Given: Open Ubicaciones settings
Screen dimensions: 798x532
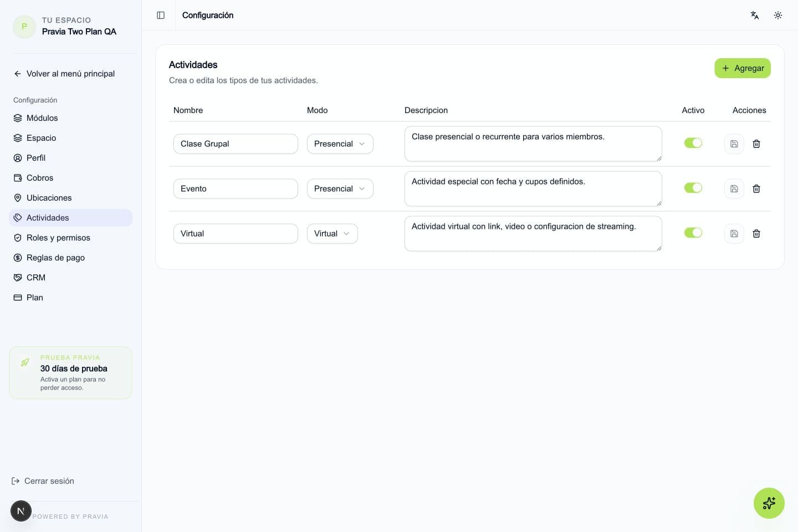Looking at the screenshot, I should [71, 198].
